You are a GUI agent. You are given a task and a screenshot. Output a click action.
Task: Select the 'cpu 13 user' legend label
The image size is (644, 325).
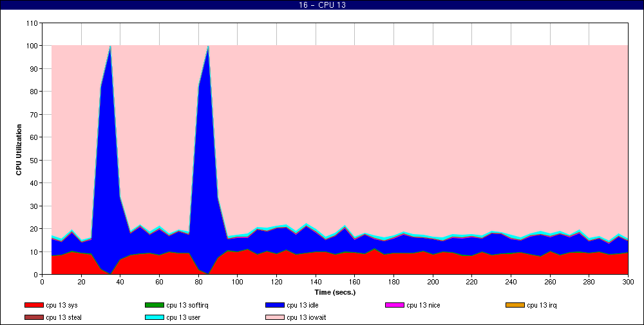click(x=183, y=318)
